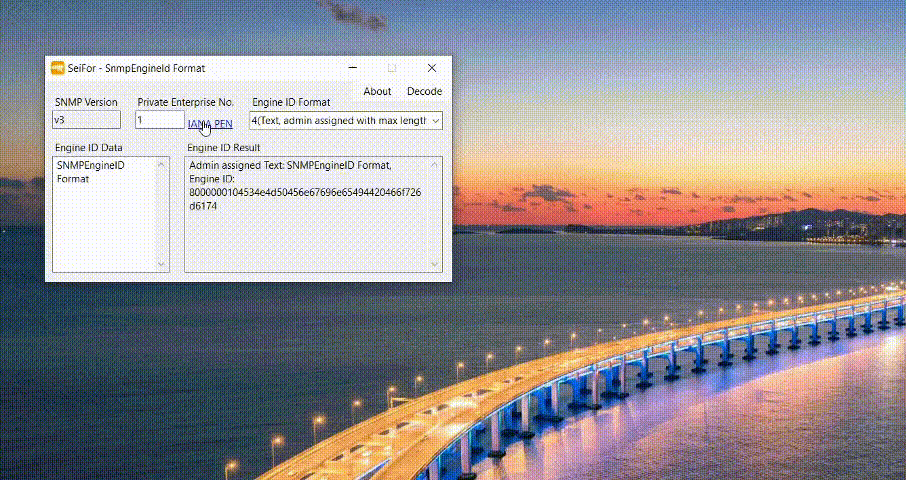Open the Decode menu

click(x=424, y=91)
